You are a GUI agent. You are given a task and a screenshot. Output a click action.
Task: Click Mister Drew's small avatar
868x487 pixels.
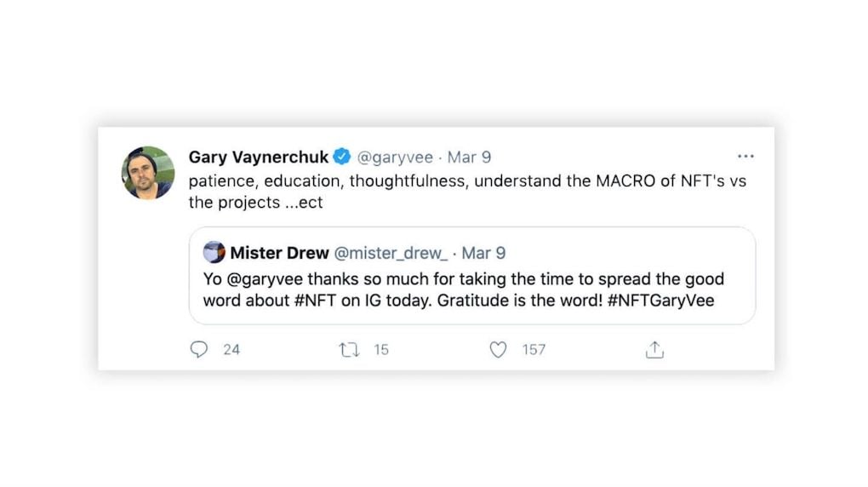coord(214,253)
